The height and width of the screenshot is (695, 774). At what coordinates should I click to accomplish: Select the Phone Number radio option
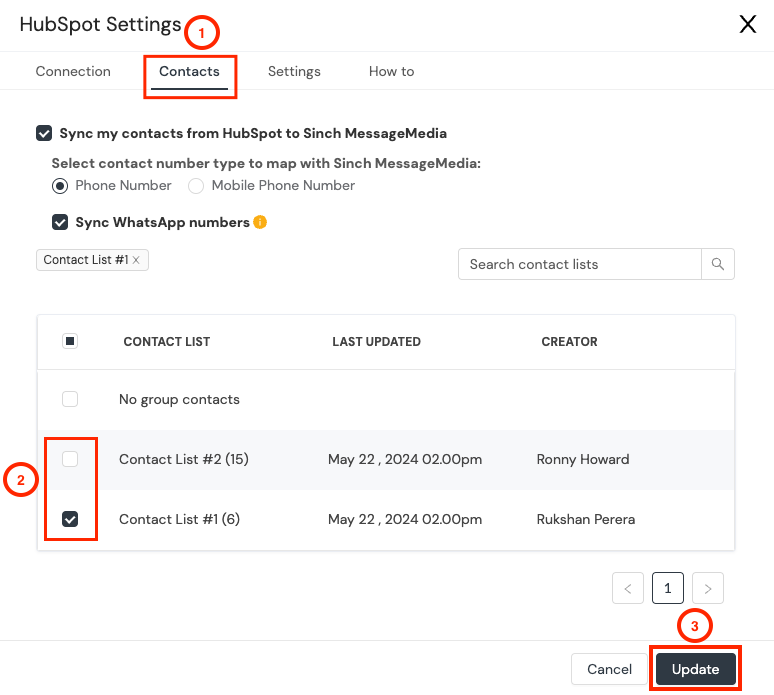[60, 186]
